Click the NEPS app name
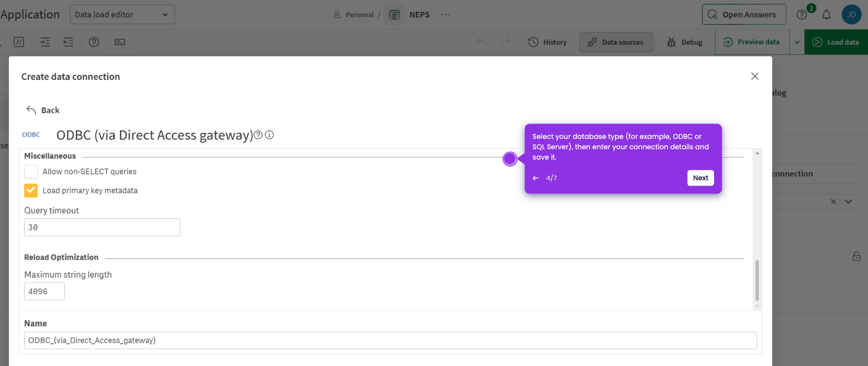The width and height of the screenshot is (868, 366). [419, 14]
